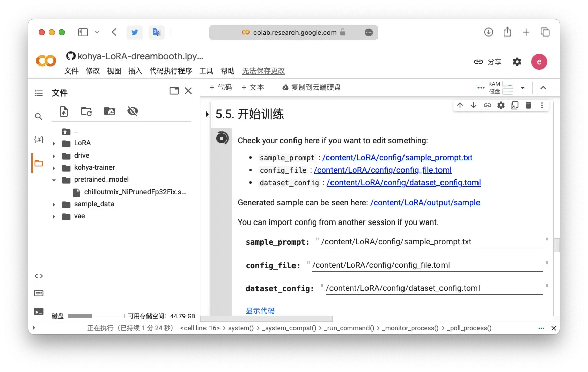588x372 pixels.
Task: Click the dataset_config input field
Action: 434,288
